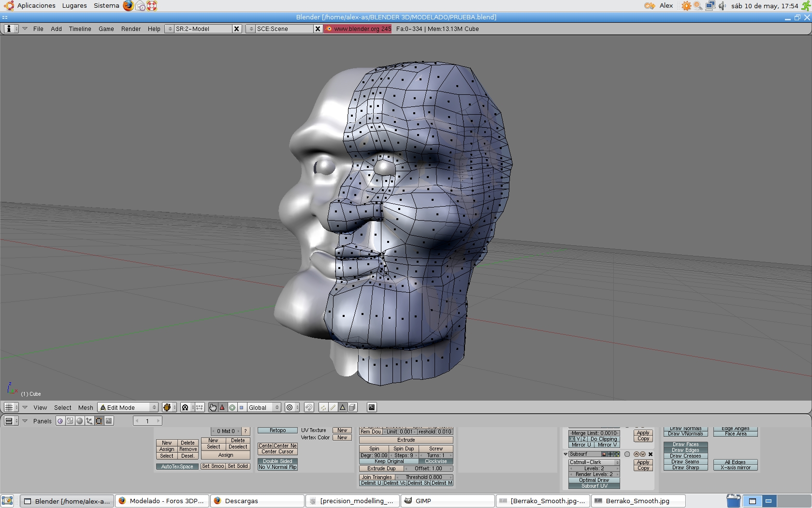Click the Set Solid button
This screenshot has width=812, height=508.
238,466
